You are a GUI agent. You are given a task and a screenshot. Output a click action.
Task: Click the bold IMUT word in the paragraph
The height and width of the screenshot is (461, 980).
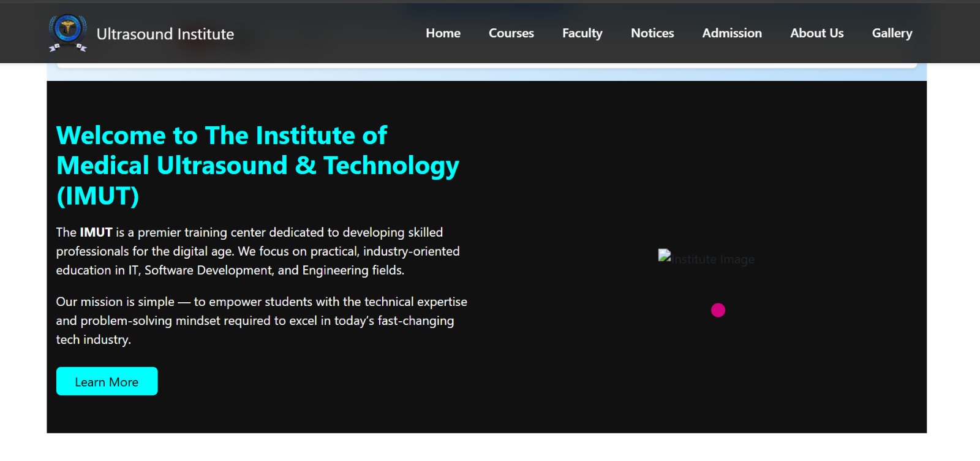[x=96, y=232]
